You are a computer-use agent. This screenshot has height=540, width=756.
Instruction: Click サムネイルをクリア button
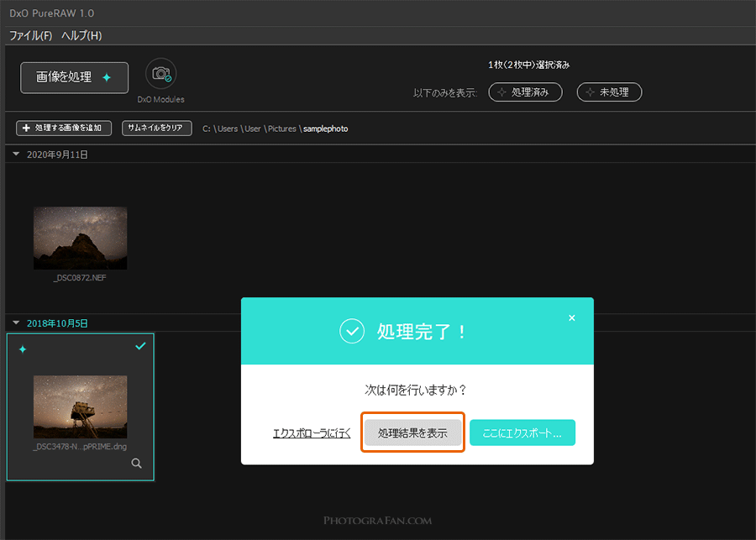click(157, 128)
